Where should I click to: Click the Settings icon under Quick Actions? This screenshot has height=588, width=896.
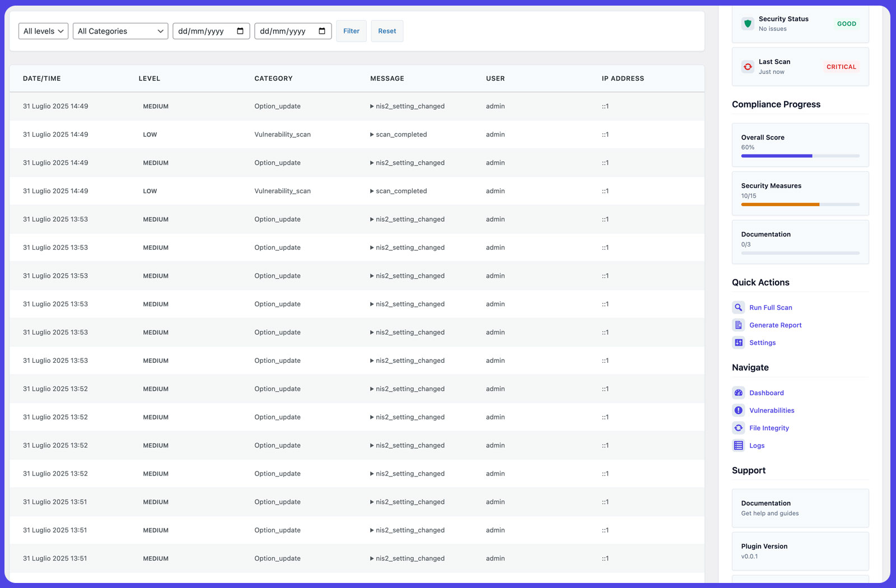click(x=739, y=342)
